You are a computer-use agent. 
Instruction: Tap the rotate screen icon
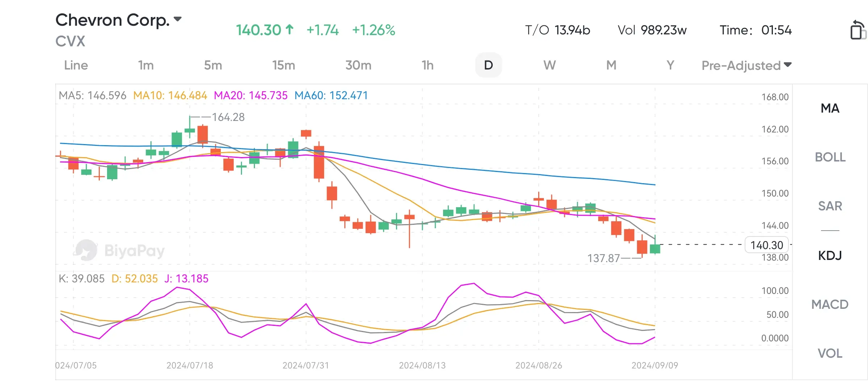click(x=858, y=30)
